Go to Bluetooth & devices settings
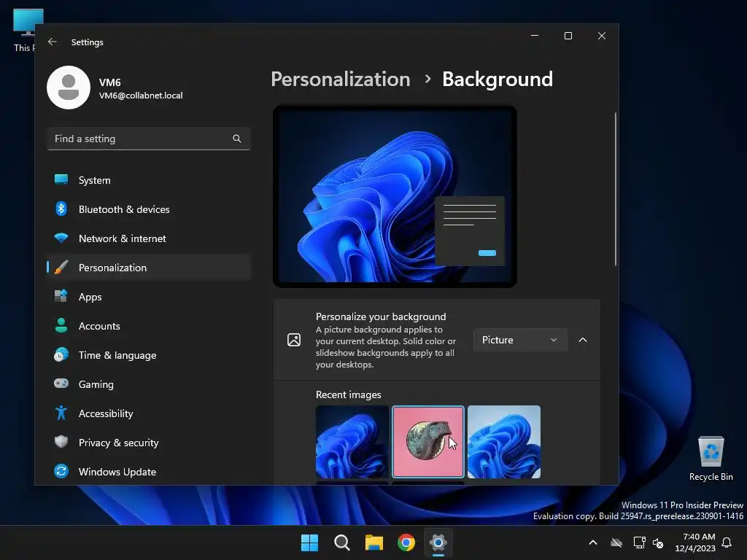 149,209
